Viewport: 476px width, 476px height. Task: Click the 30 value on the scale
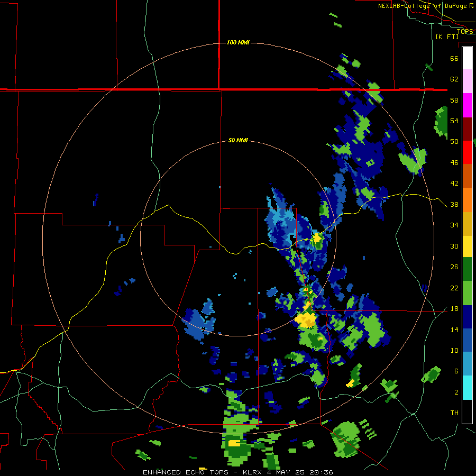454,246
